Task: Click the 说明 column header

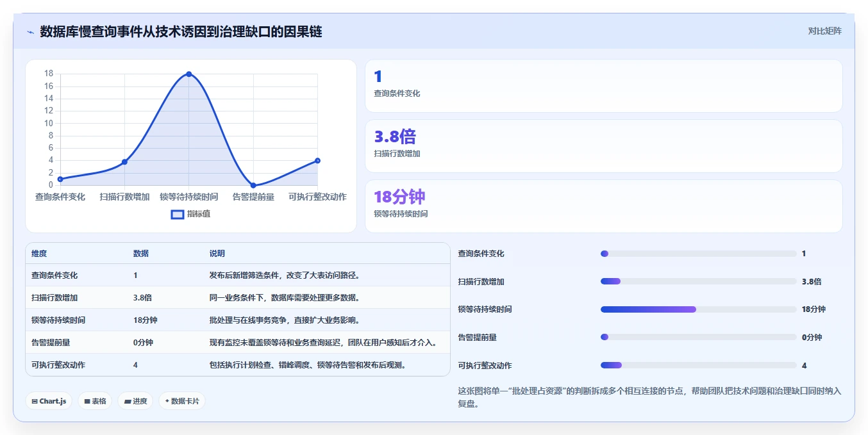Action: (217, 254)
